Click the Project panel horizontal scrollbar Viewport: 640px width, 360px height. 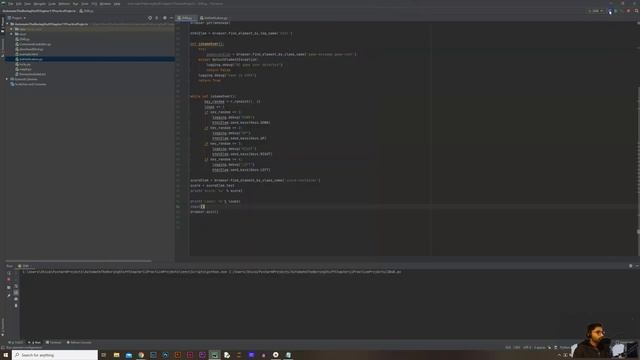click(x=78, y=260)
